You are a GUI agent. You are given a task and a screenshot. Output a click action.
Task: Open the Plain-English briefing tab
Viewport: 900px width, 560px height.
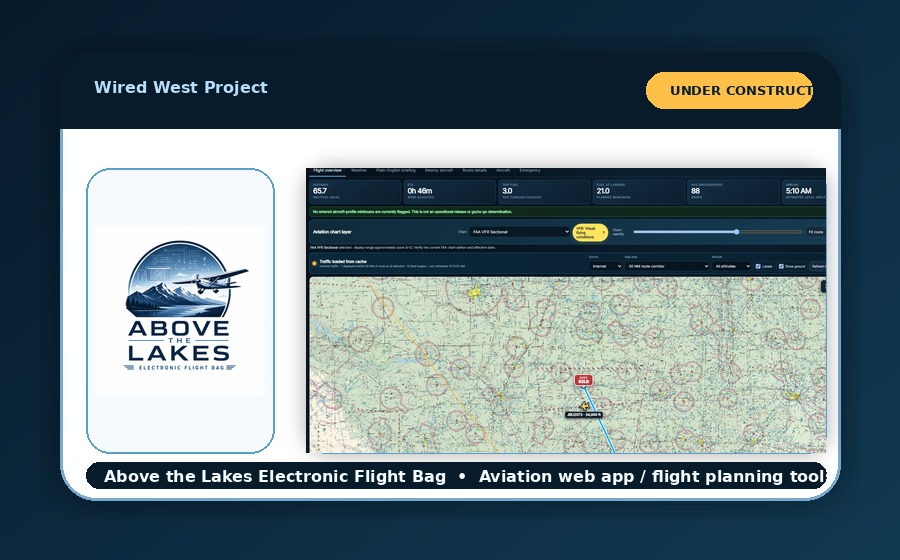tap(396, 170)
